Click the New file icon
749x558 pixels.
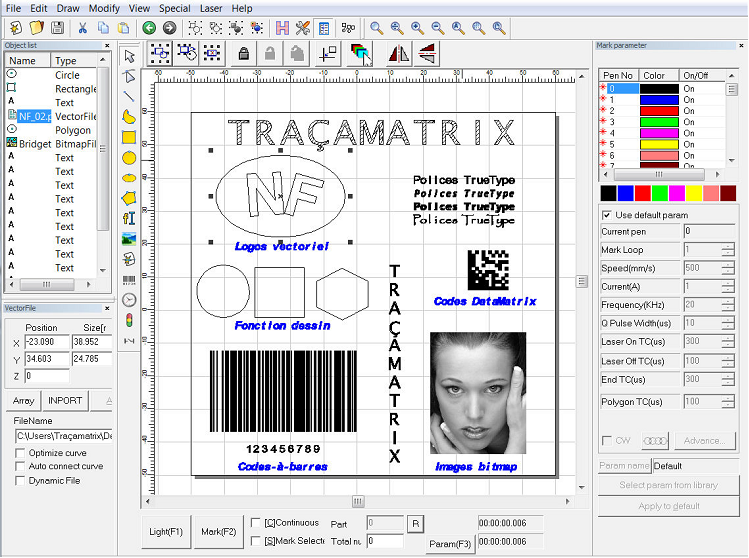tap(16, 28)
